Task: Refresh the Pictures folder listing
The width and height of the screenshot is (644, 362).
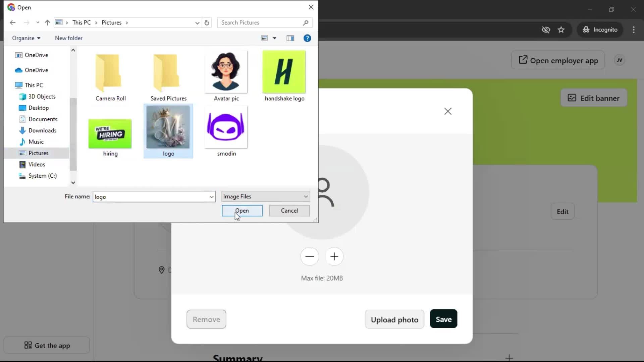Action: 207,23
